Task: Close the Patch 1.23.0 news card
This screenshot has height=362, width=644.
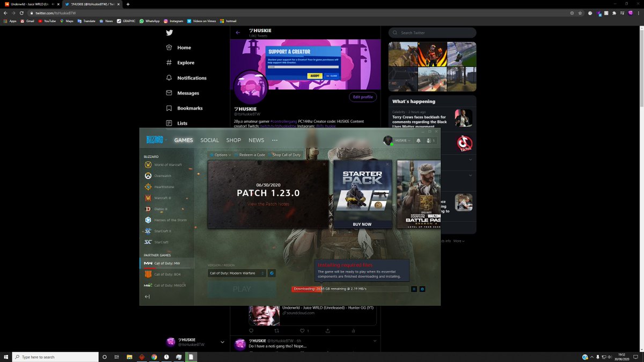Action: coord(324,164)
